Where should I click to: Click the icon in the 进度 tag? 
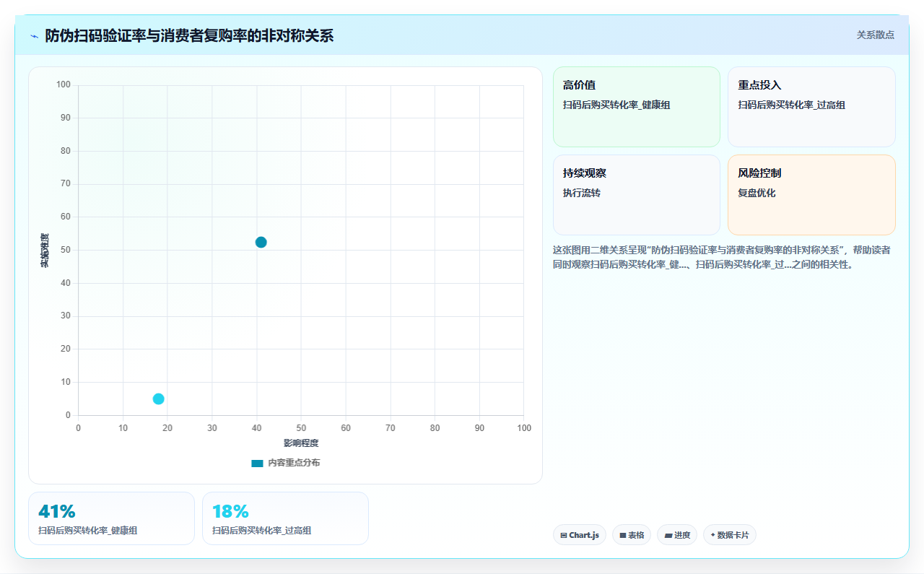[668, 536]
